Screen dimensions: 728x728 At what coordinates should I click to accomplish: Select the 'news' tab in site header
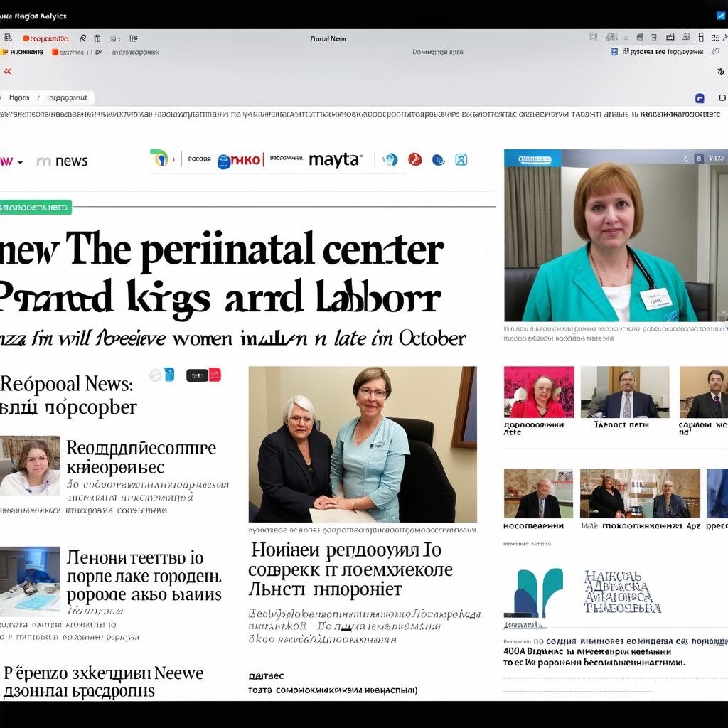(x=63, y=161)
